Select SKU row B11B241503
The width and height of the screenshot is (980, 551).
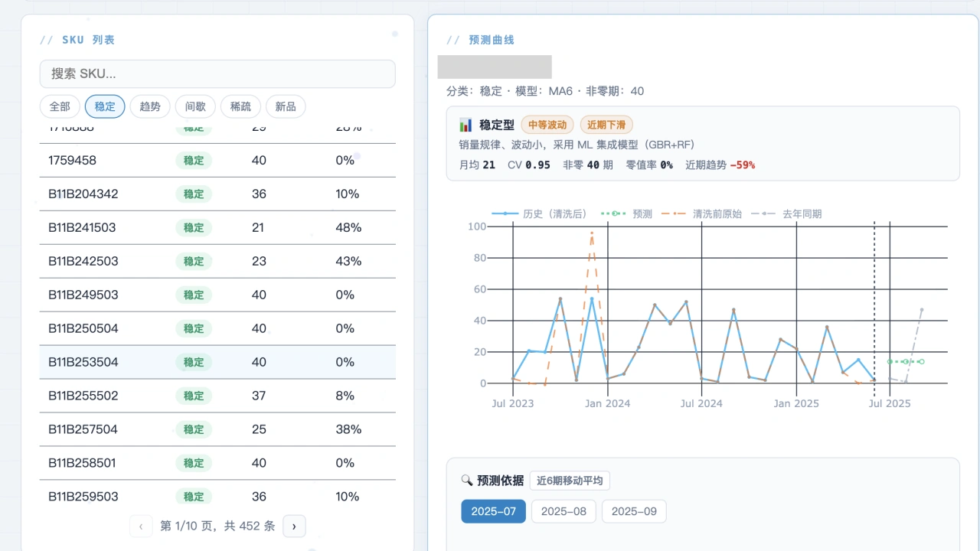tap(217, 227)
